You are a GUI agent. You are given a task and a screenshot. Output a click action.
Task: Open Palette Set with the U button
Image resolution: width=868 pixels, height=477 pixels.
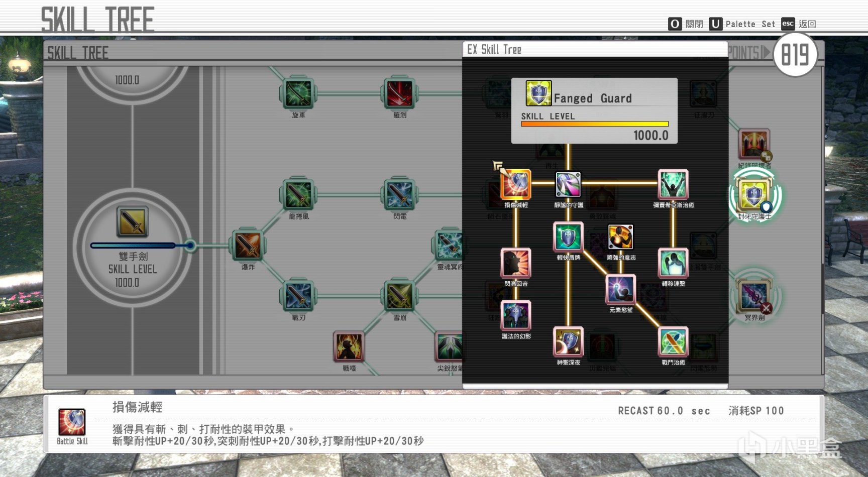[x=742, y=24]
